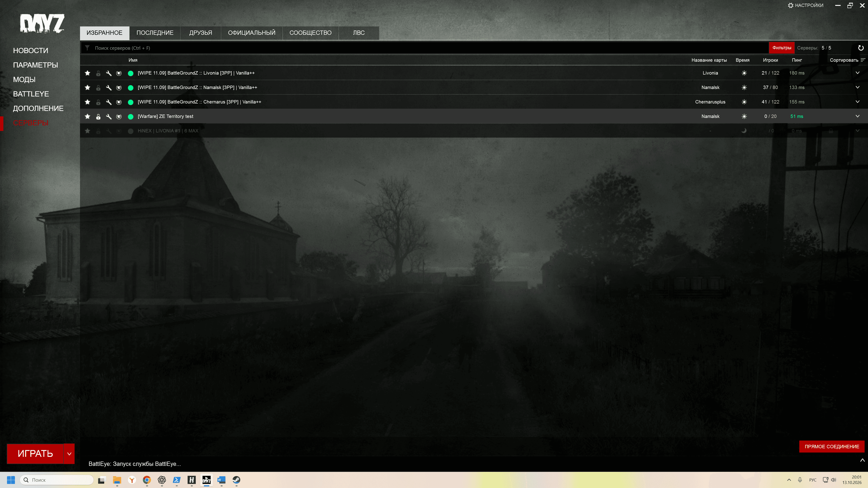
Task: Toggle favorite star on HiNEX LIVONIA server
Action: pos(88,131)
